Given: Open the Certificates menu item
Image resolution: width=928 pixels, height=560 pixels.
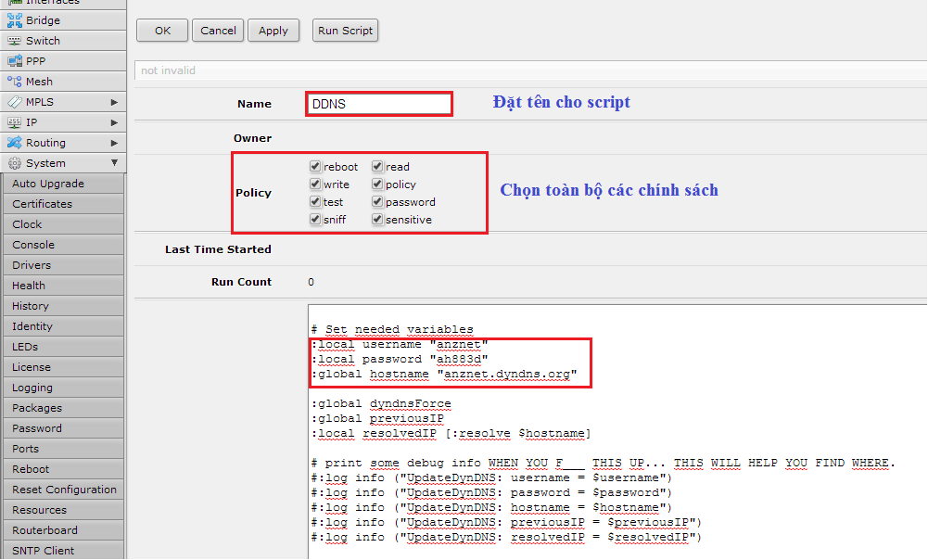Looking at the screenshot, I should [43, 204].
